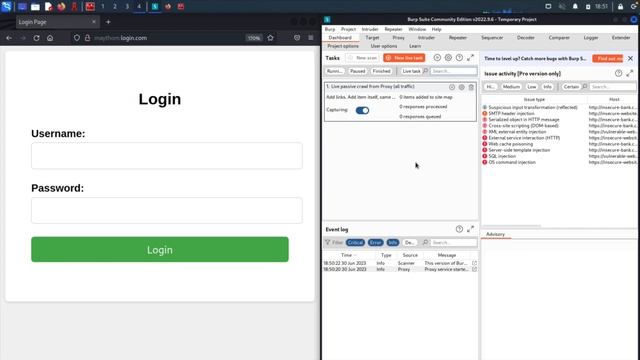The image size is (640, 360).
Task: Toggle the Info event log filter
Action: (393, 242)
